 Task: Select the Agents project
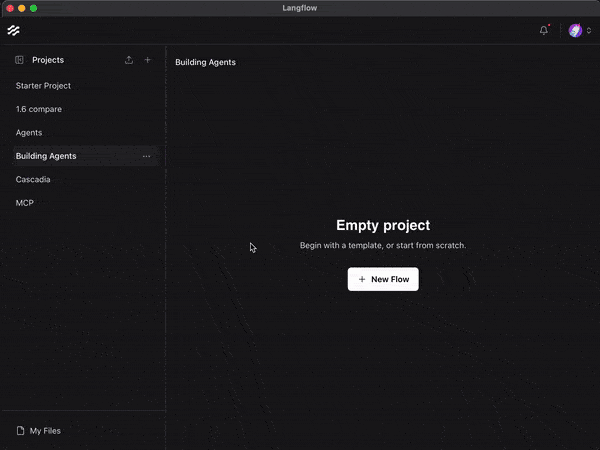(x=85, y=133)
